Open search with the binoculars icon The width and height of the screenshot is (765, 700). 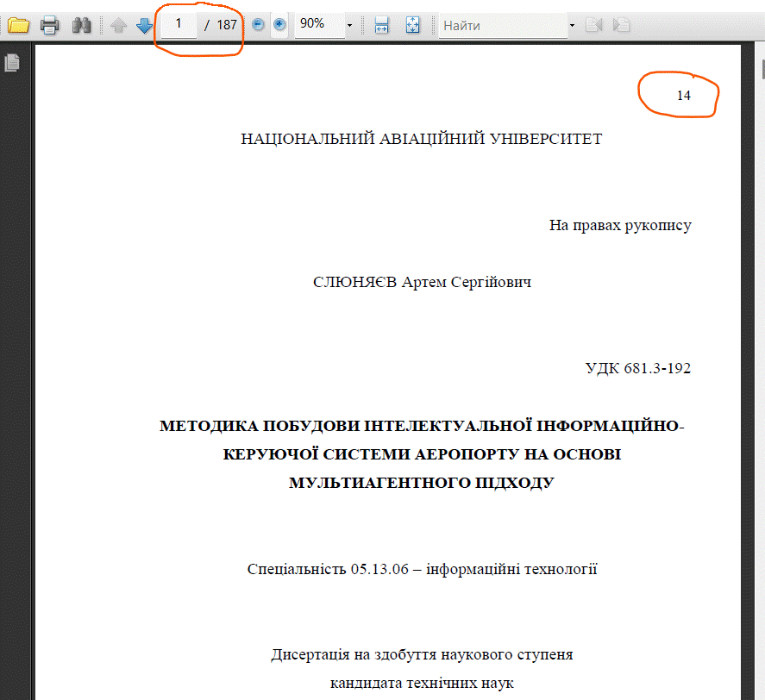(82, 25)
